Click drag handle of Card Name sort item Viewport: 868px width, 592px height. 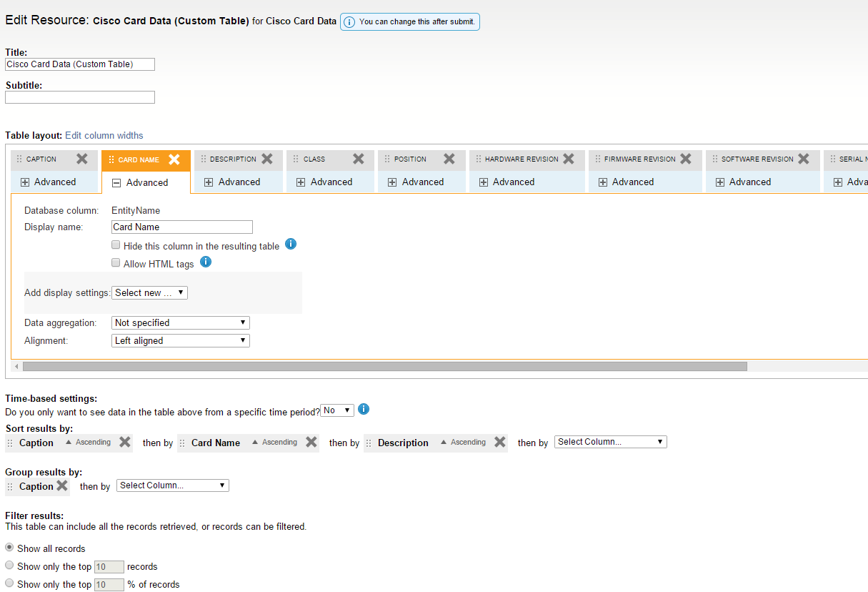click(x=183, y=443)
